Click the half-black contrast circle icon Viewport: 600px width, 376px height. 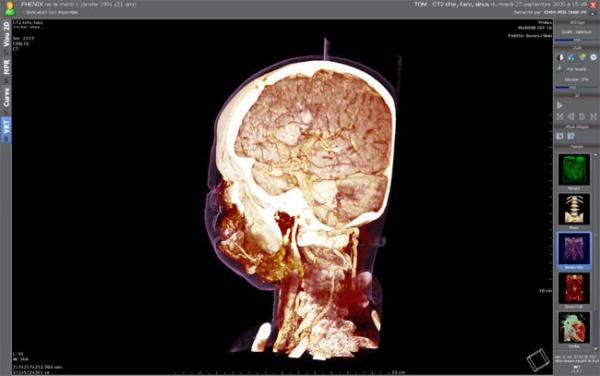pos(560,57)
